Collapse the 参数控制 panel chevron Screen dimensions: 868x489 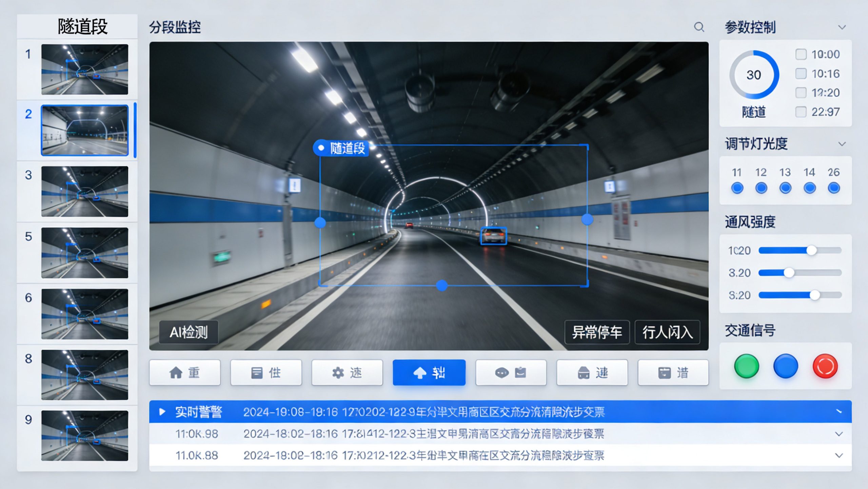tap(842, 27)
